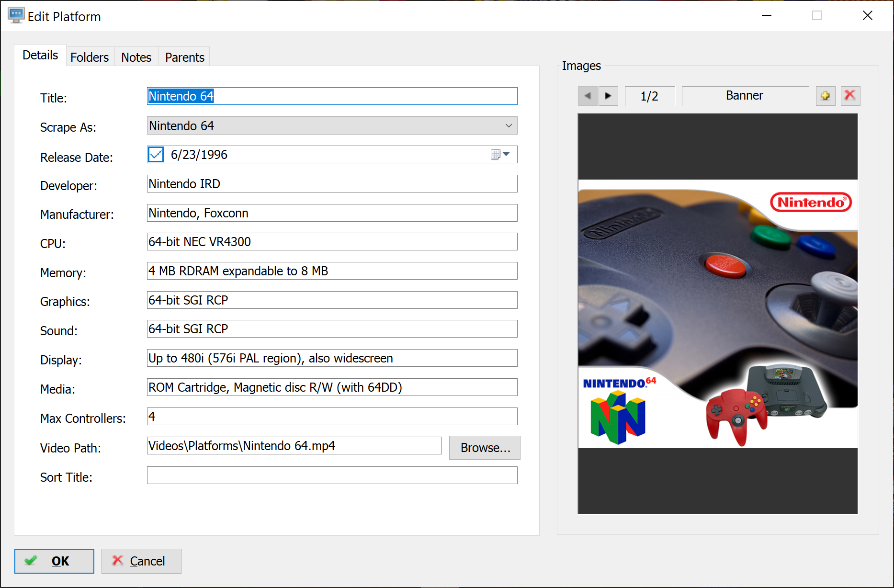Image resolution: width=894 pixels, height=588 pixels.
Task: Click the empty Sort Title field
Action: click(x=332, y=475)
